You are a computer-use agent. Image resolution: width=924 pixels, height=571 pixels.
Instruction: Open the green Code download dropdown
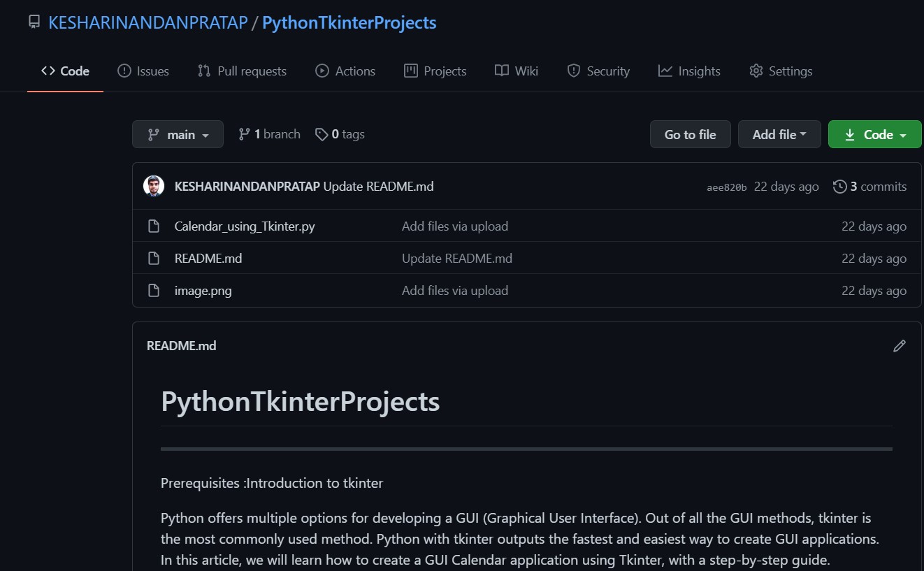tap(874, 134)
